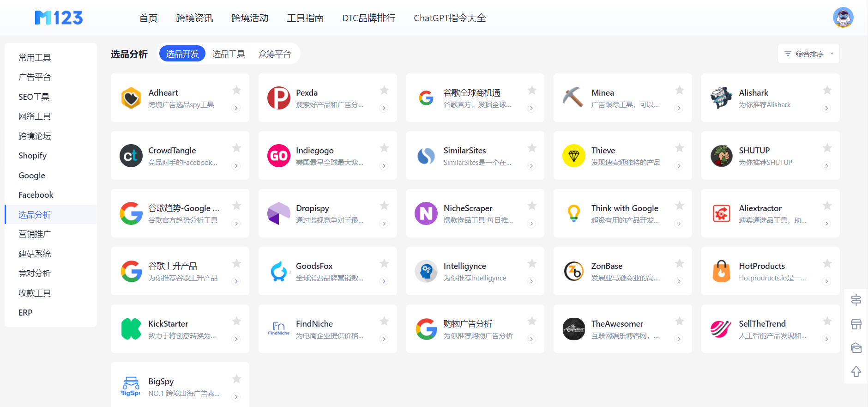Click the Minea pickaxe icon
Screen dimensions: 868x407
pyautogui.click(x=573, y=98)
